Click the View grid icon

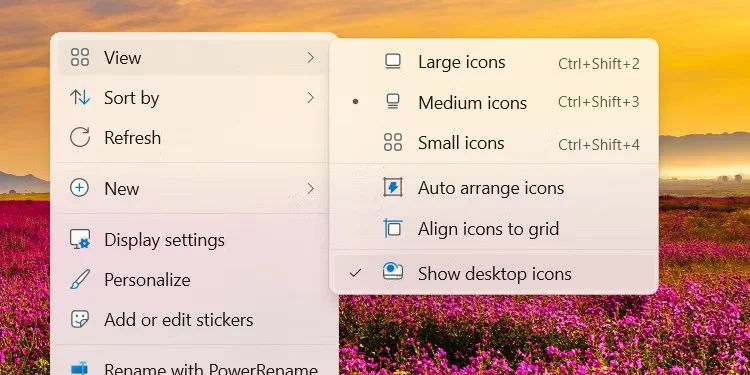pos(80,57)
